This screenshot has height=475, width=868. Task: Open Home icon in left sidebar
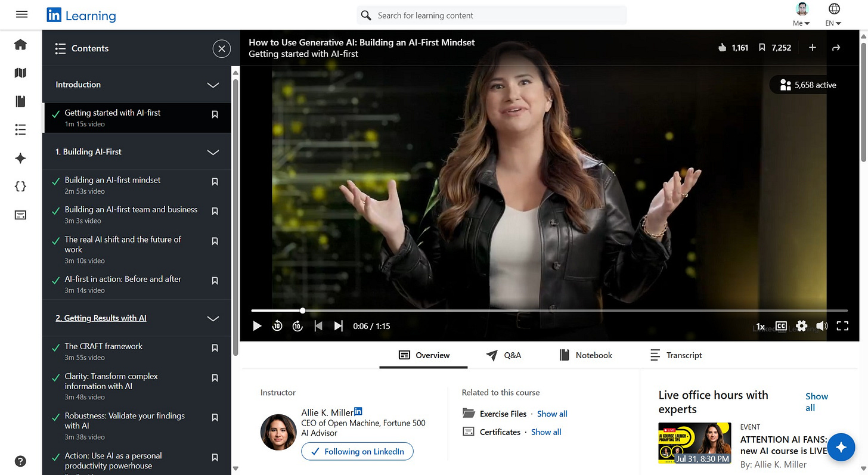point(20,45)
